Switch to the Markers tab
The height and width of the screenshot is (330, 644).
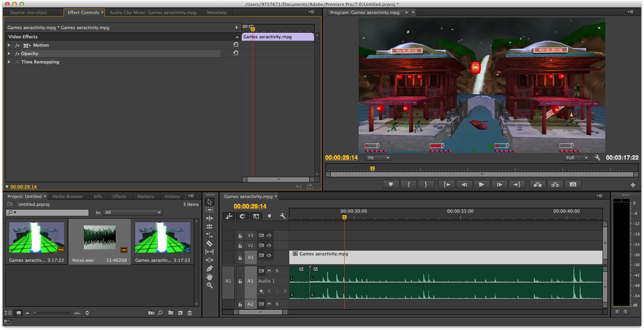point(146,196)
